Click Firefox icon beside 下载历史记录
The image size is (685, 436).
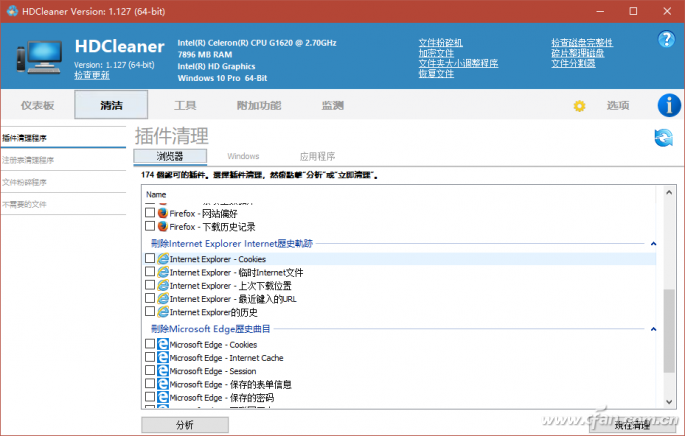pos(163,226)
